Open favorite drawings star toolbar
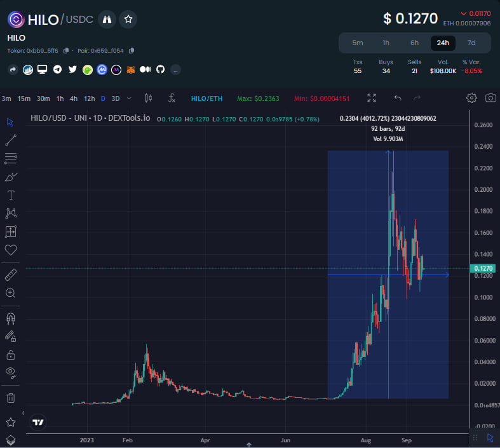This screenshot has height=448, width=500. pos(11,422)
